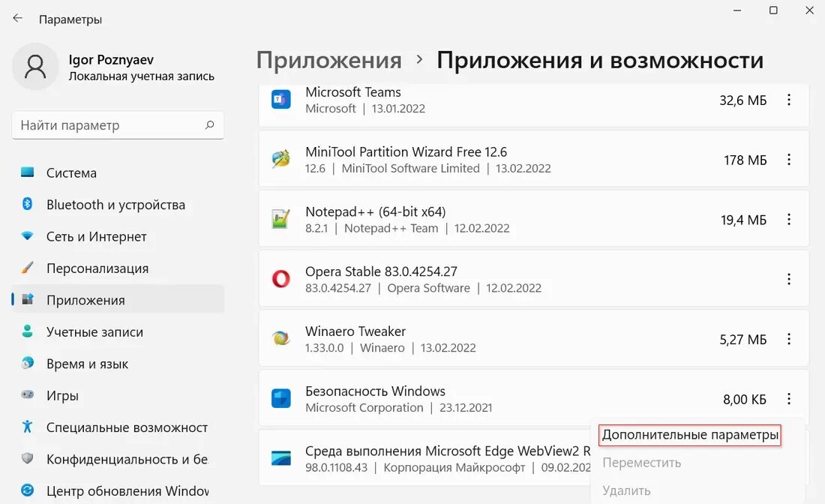Click the Igor Poznyaev account name
This screenshot has width=825, height=504.
coord(111,59)
